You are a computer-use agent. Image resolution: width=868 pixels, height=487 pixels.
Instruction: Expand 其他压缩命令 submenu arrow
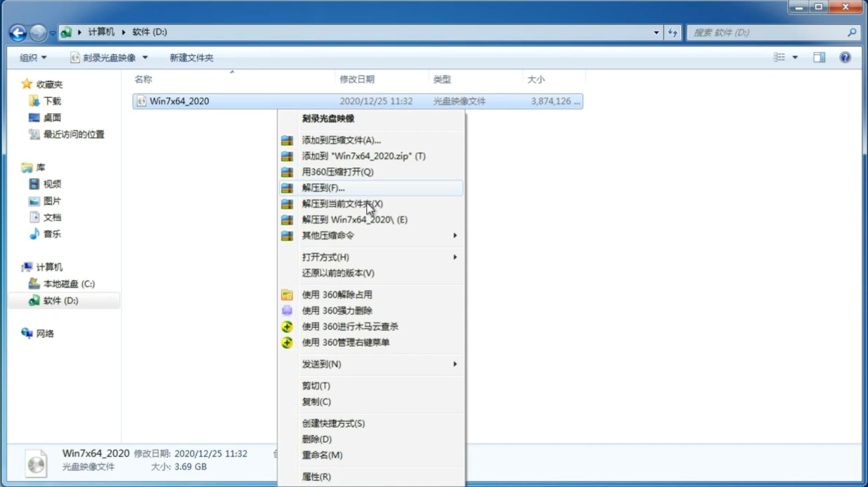coord(454,235)
